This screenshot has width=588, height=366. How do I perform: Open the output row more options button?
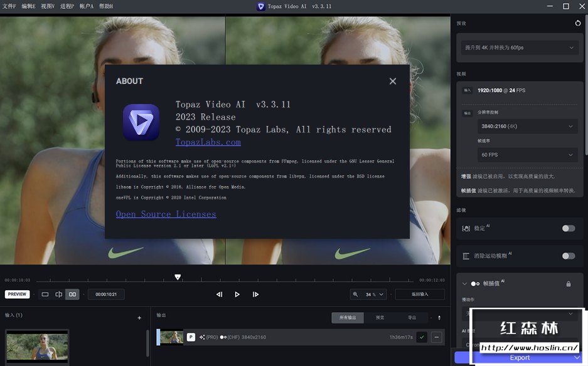437,337
